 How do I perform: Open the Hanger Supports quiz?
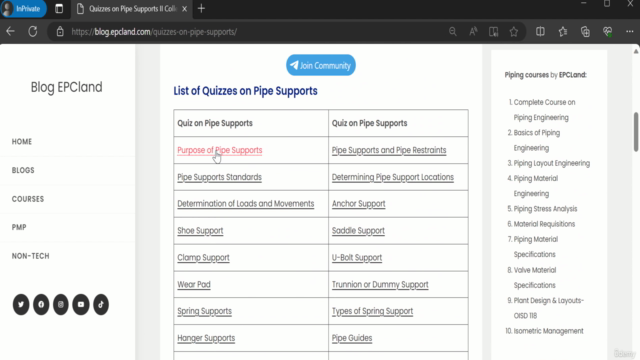[x=206, y=338]
